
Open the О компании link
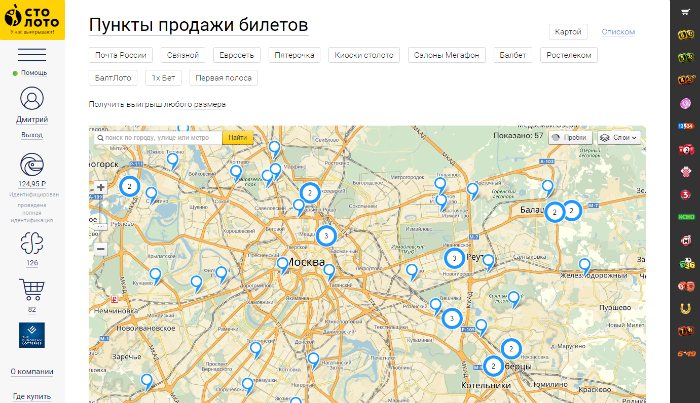(x=32, y=371)
